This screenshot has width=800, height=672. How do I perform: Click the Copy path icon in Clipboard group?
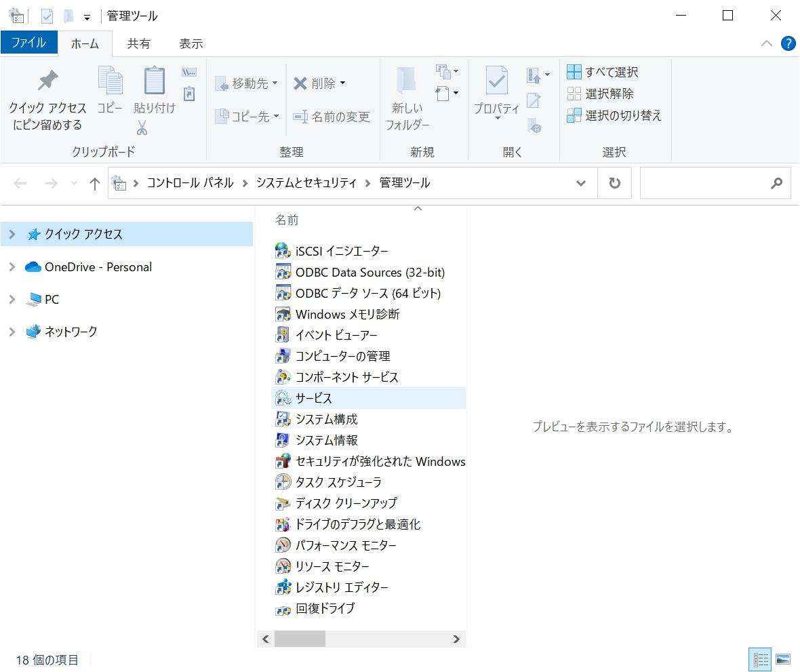189,73
